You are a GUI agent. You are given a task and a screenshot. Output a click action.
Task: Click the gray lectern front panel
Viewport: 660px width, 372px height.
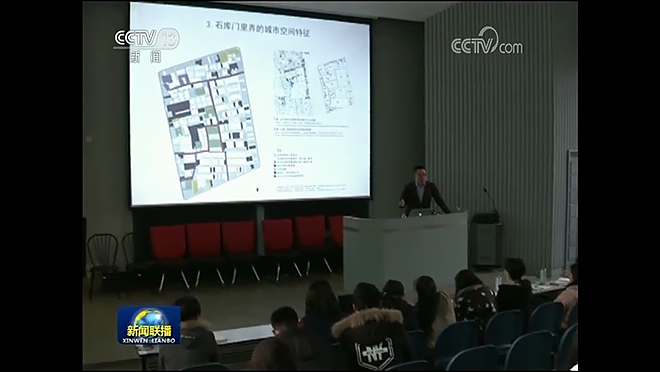[x=405, y=251]
